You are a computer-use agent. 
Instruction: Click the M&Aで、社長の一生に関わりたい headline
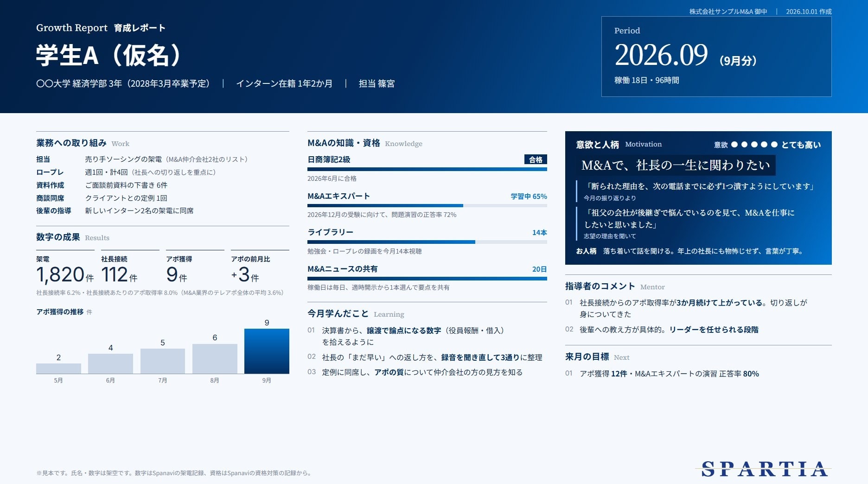click(676, 165)
